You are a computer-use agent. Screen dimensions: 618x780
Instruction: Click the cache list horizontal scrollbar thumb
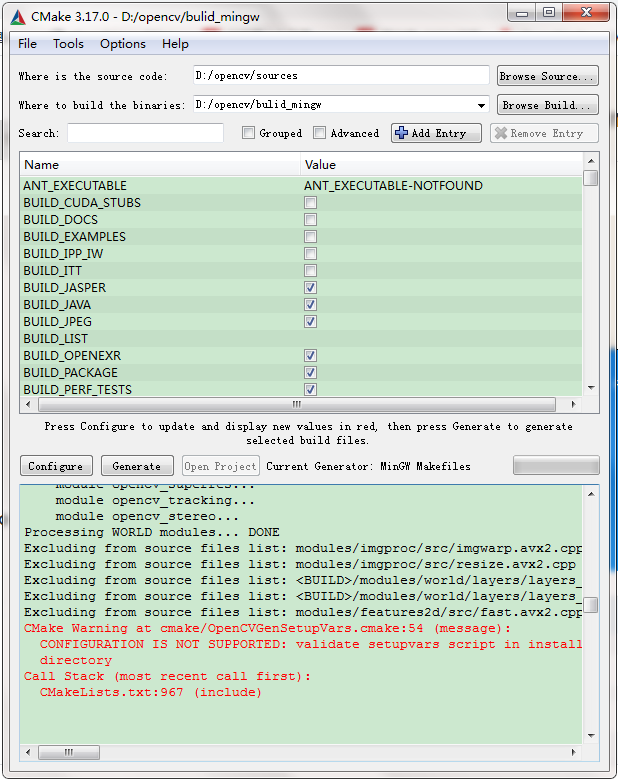coord(297,404)
